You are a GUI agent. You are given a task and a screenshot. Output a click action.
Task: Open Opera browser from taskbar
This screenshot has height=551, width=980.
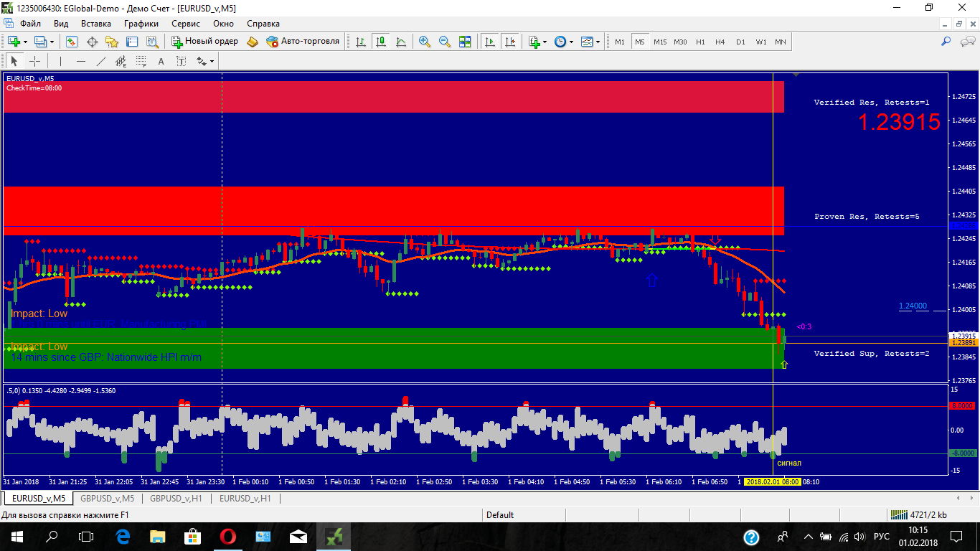tap(228, 536)
